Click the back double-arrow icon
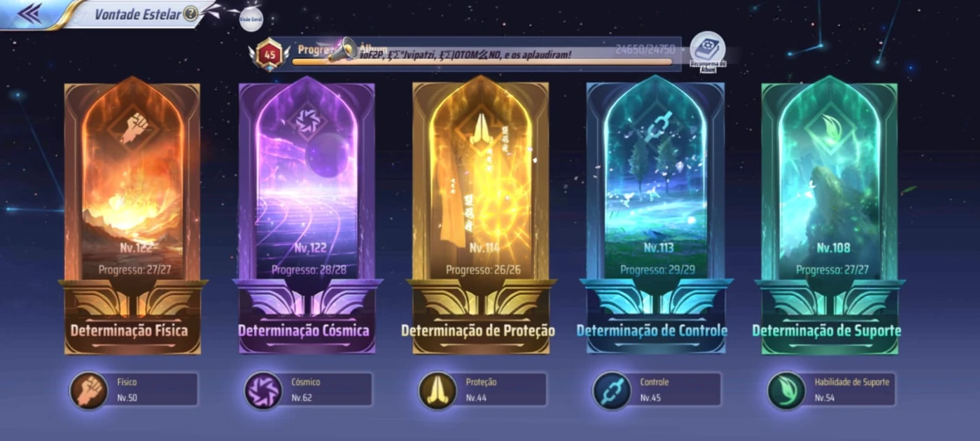 tap(29, 13)
